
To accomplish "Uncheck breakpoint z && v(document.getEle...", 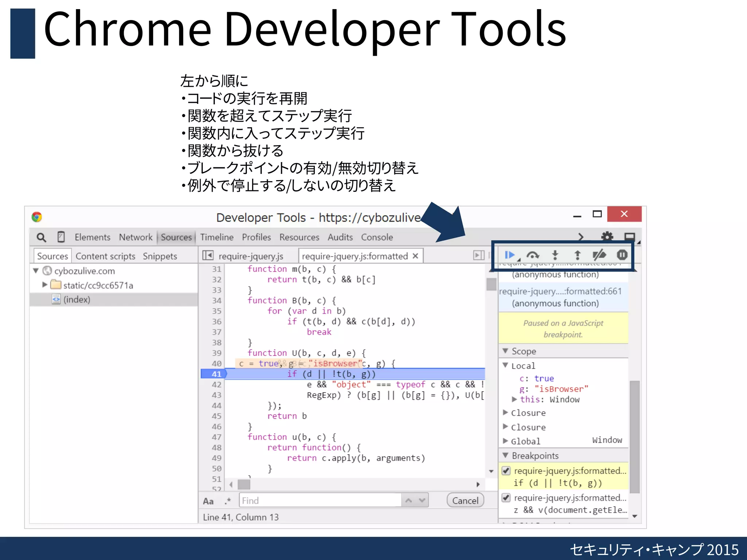I will pos(506,498).
